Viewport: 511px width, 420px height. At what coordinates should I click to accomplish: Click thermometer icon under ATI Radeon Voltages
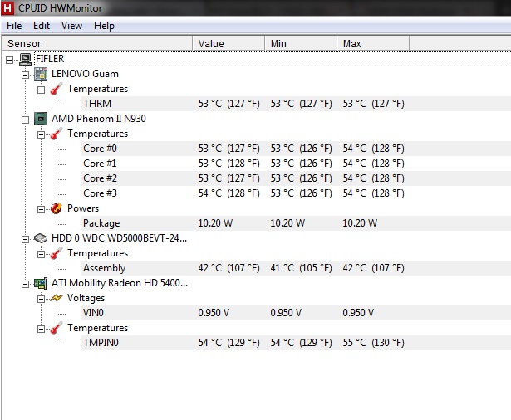[x=57, y=328]
